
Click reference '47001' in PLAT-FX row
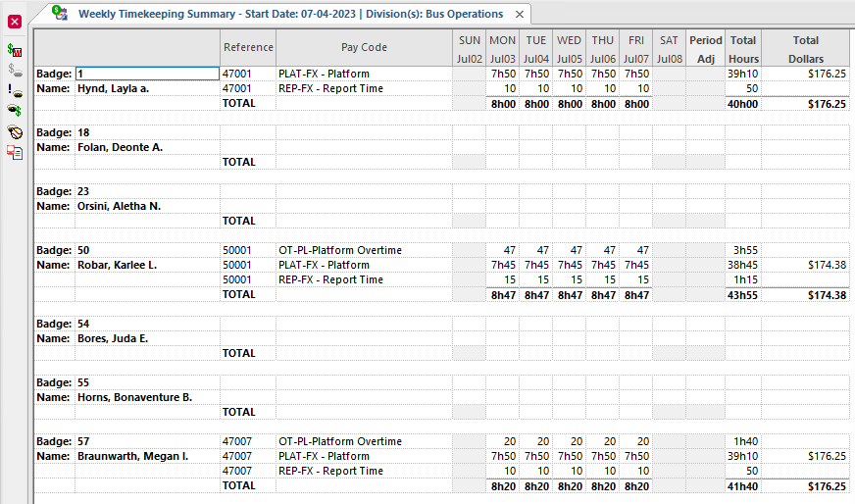point(237,74)
